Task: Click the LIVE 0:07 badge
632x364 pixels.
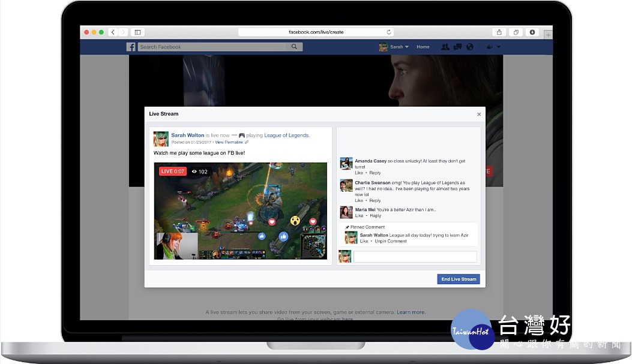Action: (x=172, y=172)
